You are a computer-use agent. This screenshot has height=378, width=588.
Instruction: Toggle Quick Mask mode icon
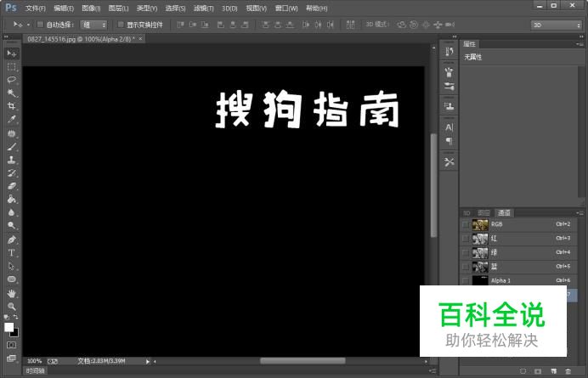(x=12, y=345)
